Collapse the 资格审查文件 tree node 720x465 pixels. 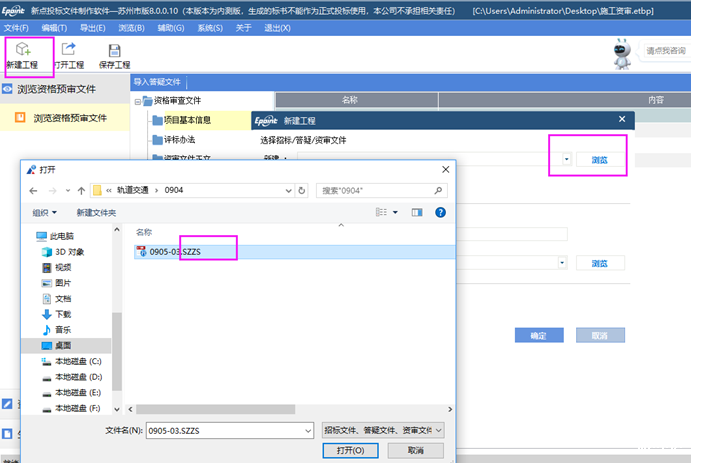(137, 101)
